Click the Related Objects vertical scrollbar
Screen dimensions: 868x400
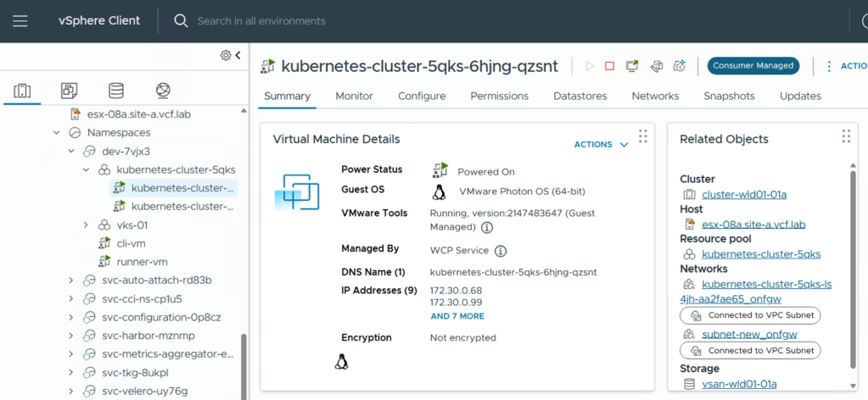pyautogui.click(x=853, y=269)
